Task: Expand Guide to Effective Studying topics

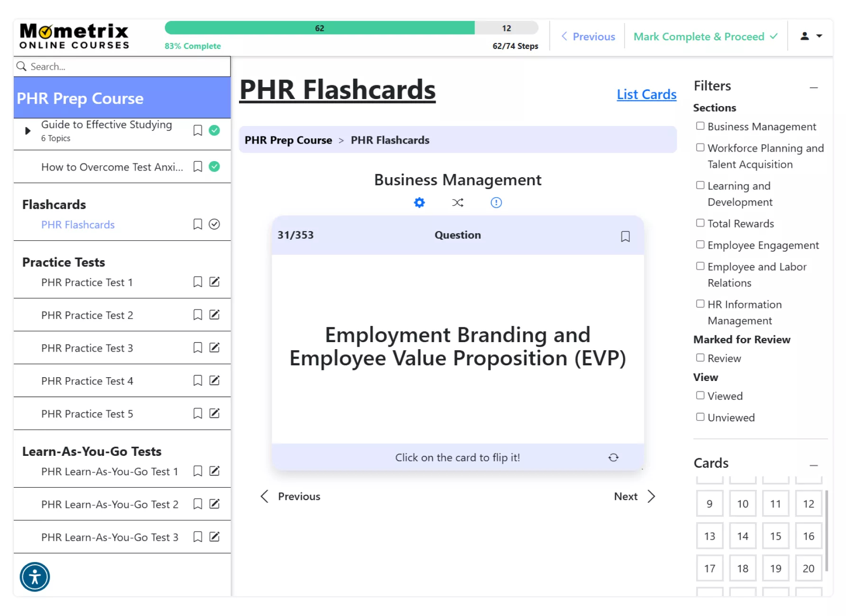Action: tap(28, 131)
